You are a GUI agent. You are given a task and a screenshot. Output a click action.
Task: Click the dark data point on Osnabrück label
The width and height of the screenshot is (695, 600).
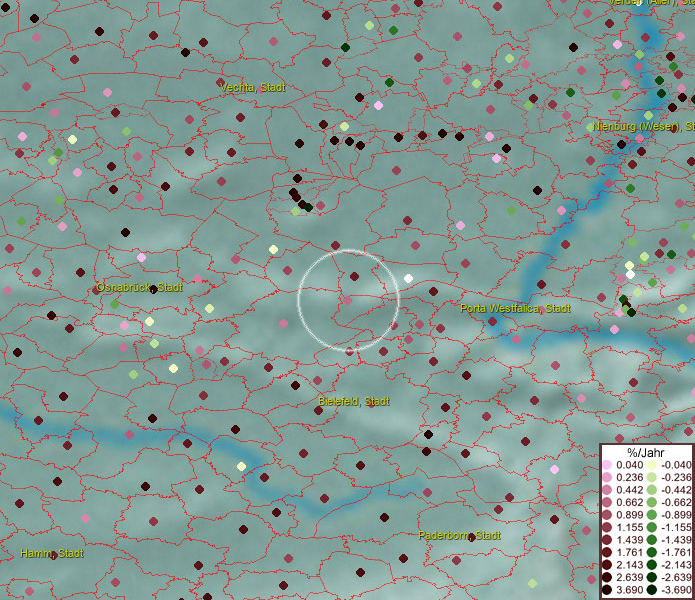[153, 289]
